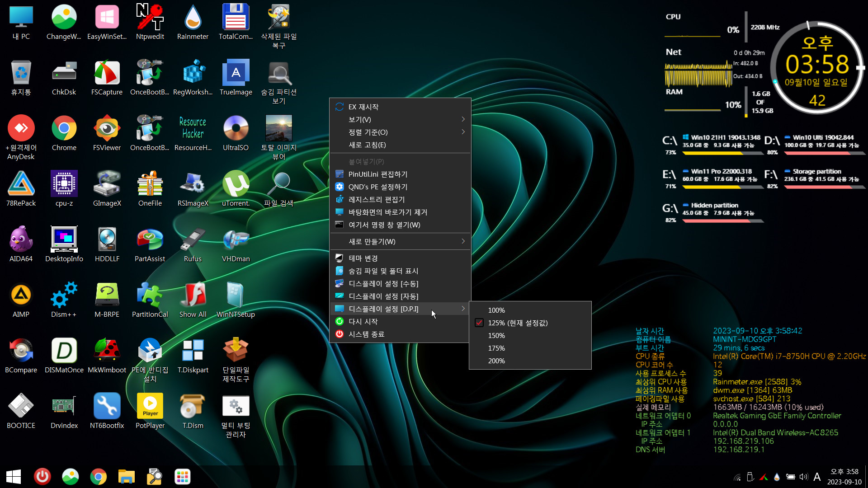Open TotalCommander desktop shortcut
This screenshot has height=488, width=868.
point(236,22)
